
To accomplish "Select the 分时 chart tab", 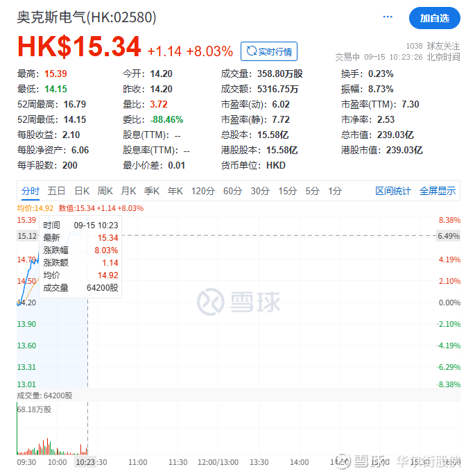I will click(31, 191).
